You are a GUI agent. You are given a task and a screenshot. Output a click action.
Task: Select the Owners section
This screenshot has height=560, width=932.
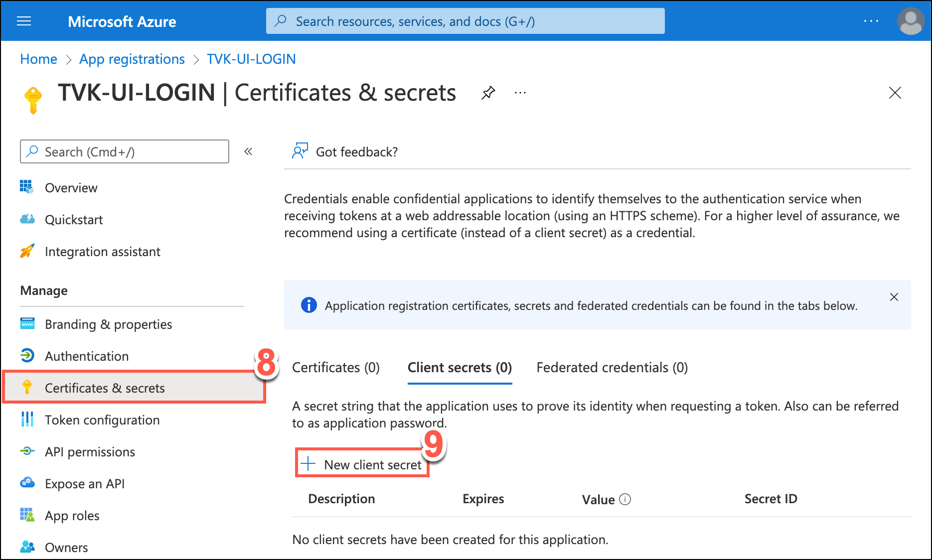click(66, 547)
